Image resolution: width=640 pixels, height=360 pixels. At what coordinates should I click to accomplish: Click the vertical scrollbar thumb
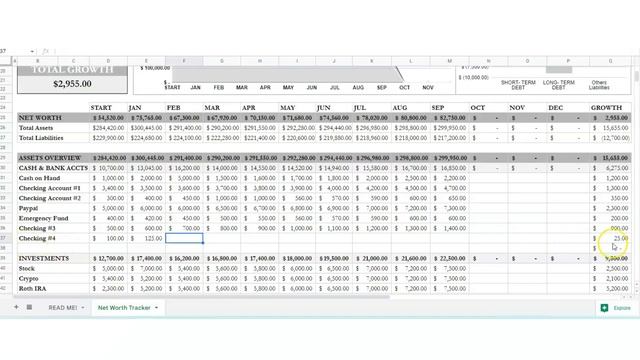tap(636, 76)
